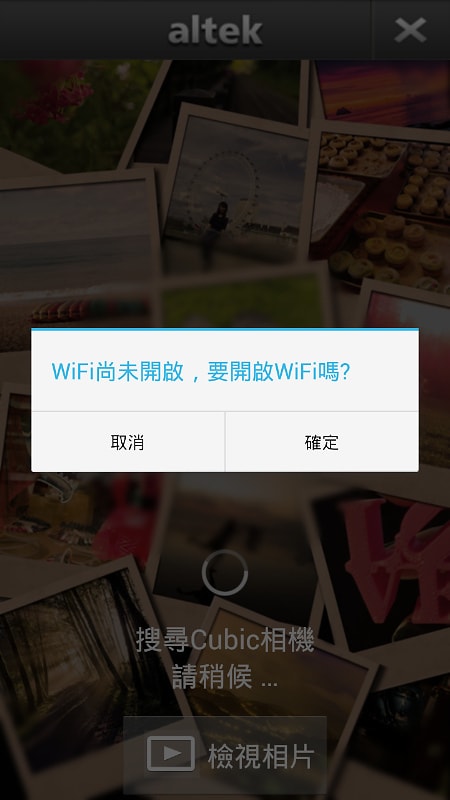Screen dimensions: 450x800
Task: Close the altek app with the X icon
Action: tap(410, 30)
